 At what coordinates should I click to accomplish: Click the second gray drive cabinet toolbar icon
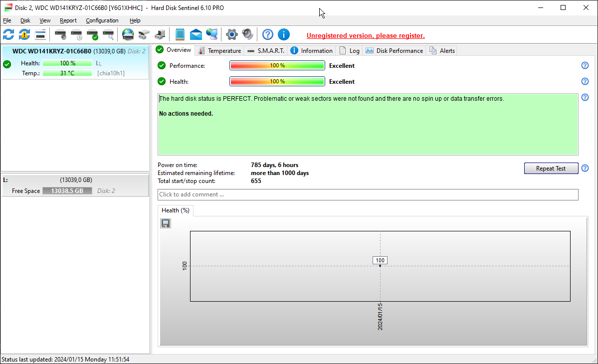click(160, 35)
